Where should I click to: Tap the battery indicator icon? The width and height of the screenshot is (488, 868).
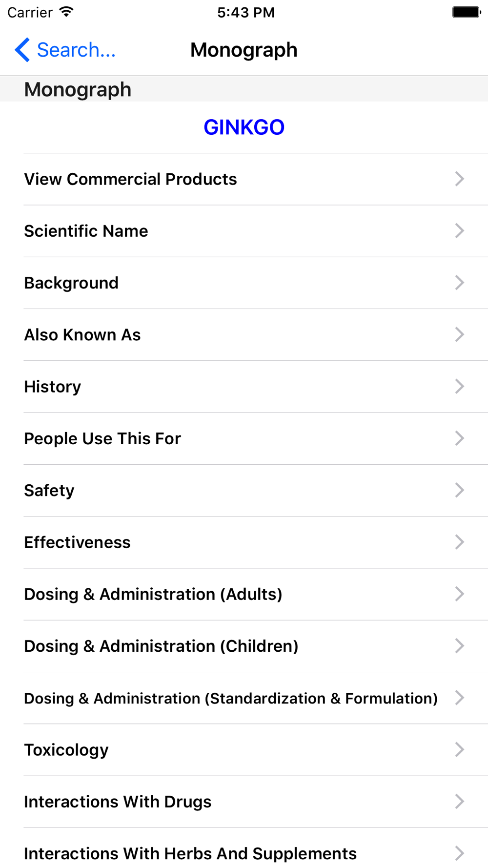[467, 12]
